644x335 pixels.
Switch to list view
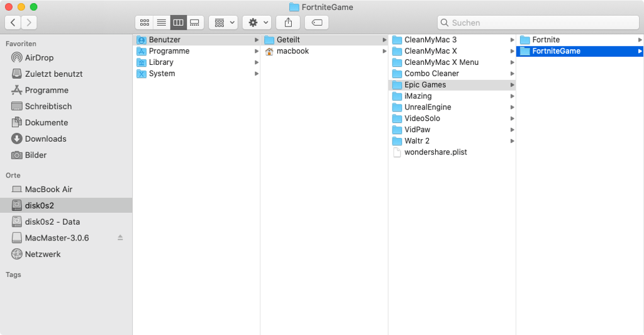coord(162,23)
